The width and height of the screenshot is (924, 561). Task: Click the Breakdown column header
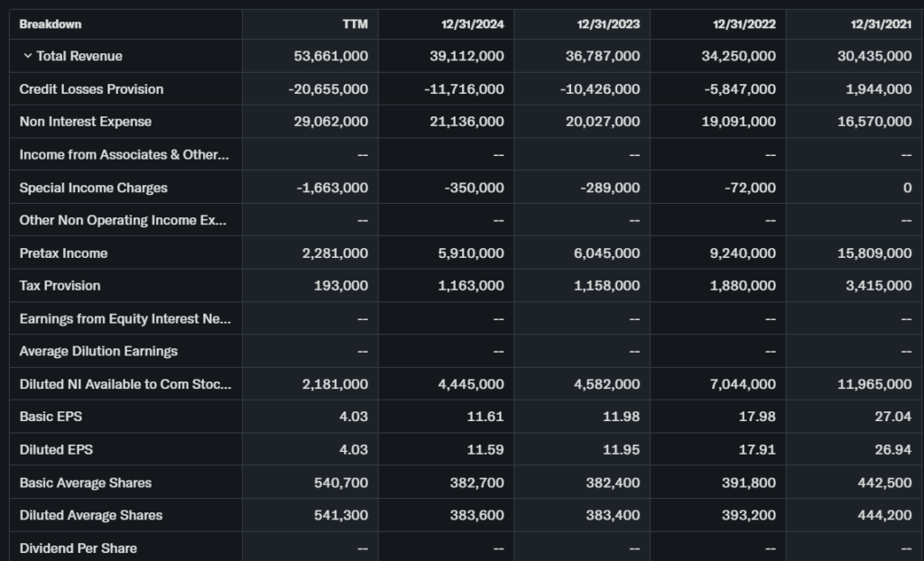[50, 24]
